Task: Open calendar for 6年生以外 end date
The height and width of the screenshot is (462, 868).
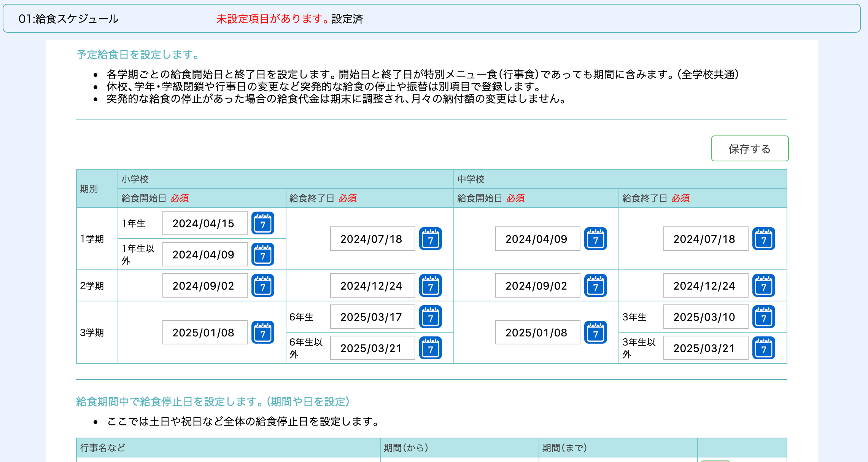Action: click(x=430, y=348)
